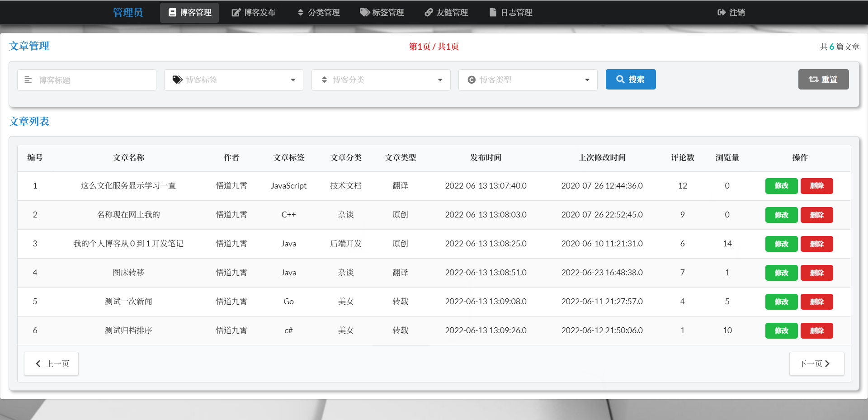This screenshot has width=868, height=420.
Task: Go to next page with 下一页
Action: point(816,363)
